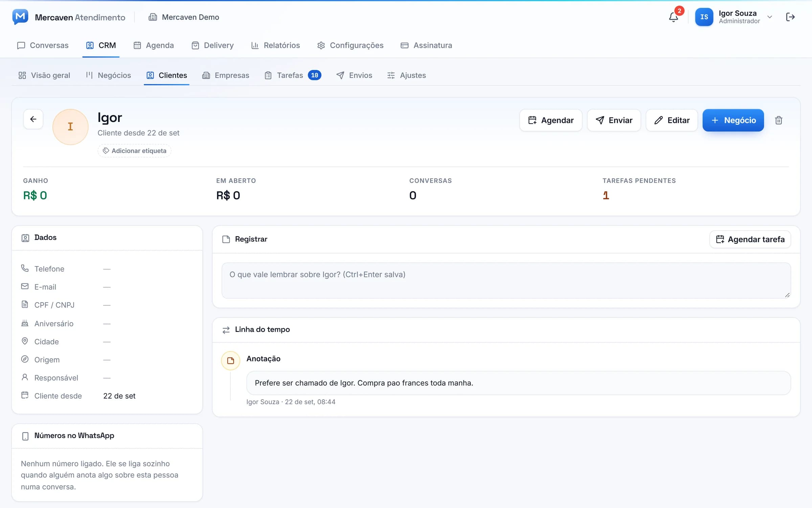Screen dimensions: 812x508
Task: Click the Editar button
Action: coord(672,120)
